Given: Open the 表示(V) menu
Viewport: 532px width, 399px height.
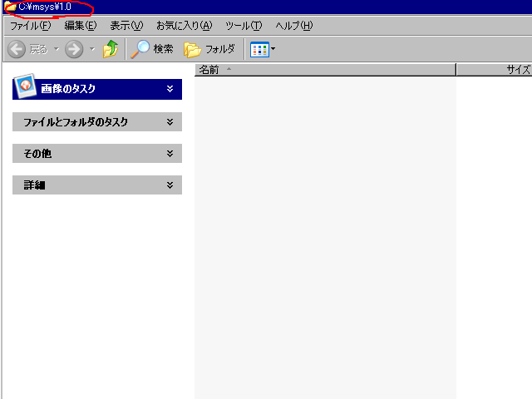Looking at the screenshot, I should pos(126,26).
